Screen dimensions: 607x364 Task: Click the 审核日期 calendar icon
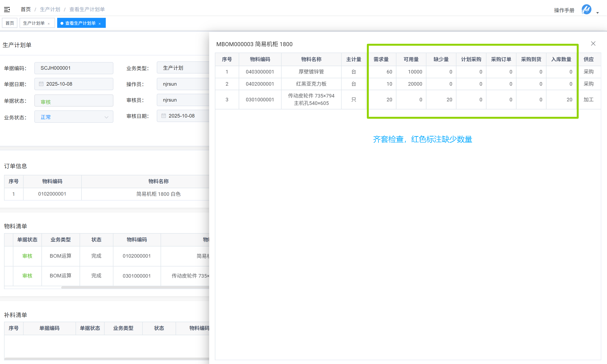[x=163, y=116]
